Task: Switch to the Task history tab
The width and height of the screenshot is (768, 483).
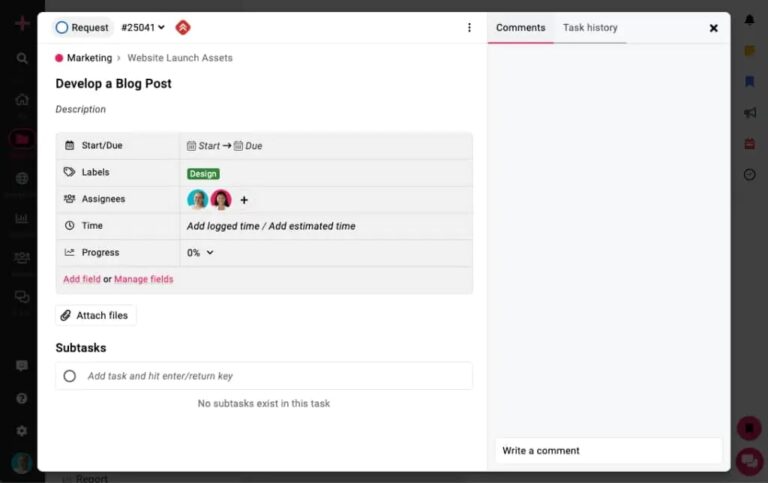Action: pyautogui.click(x=590, y=28)
